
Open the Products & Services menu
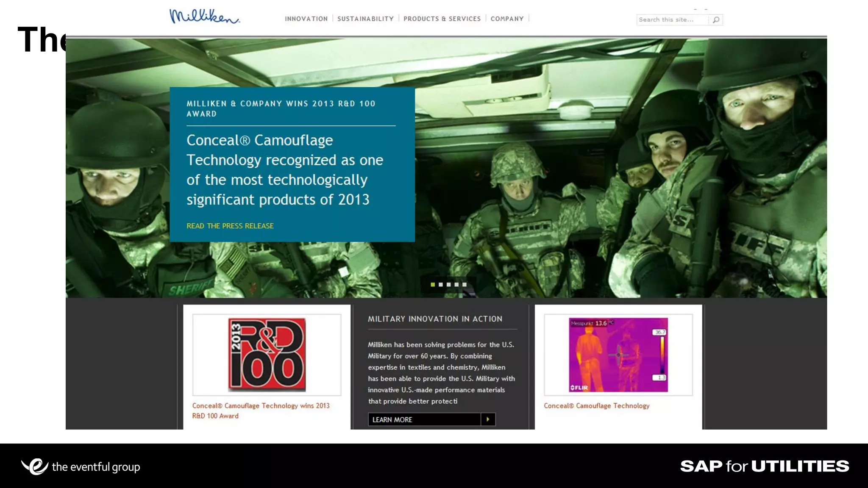tap(442, 19)
